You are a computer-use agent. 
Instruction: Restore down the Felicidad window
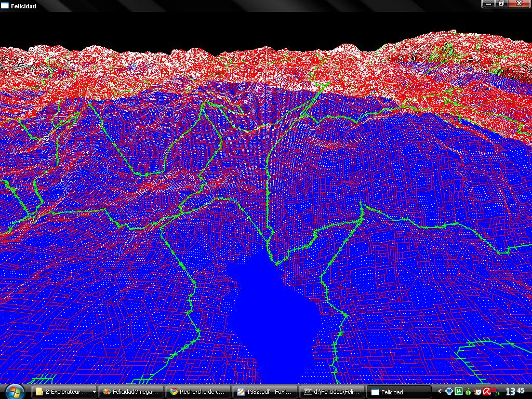(x=501, y=4)
